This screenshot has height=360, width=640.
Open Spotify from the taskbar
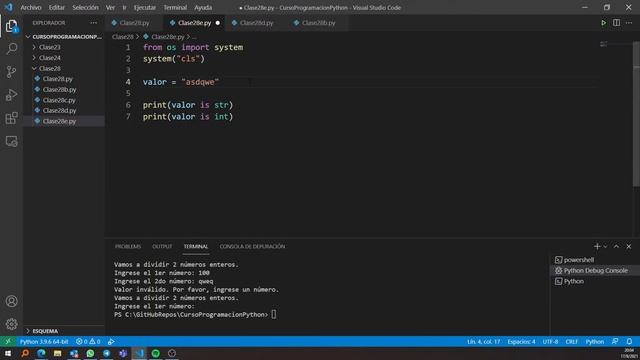pyautogui.click(x=156, y=353)
